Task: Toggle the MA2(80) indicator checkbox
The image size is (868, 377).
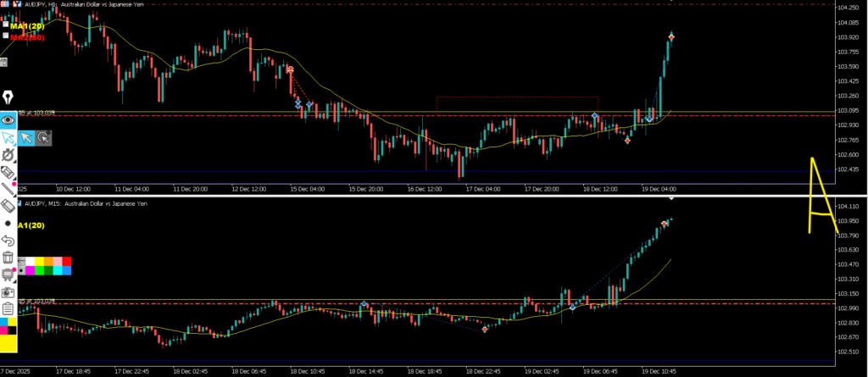Action: point(6,36)
